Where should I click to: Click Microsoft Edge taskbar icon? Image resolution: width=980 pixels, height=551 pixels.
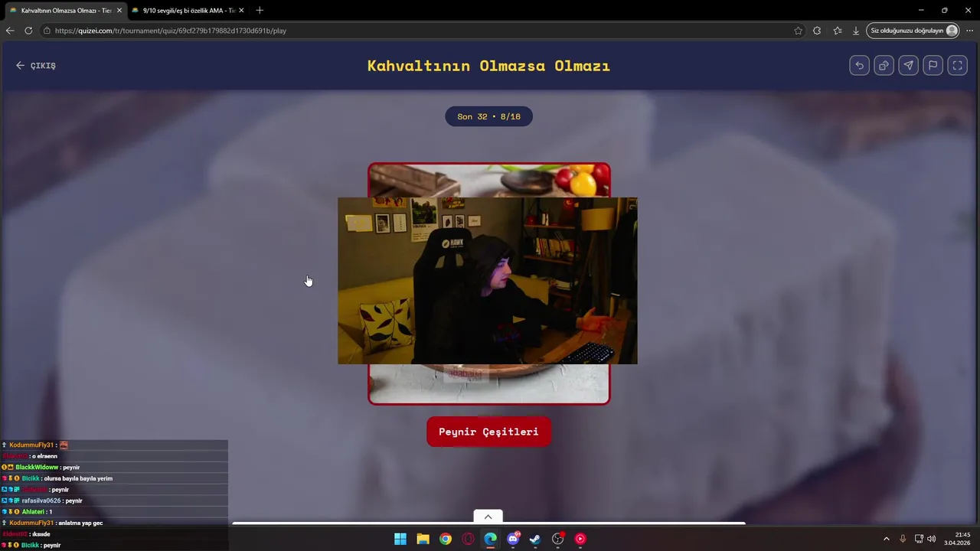tap(490, 539)
